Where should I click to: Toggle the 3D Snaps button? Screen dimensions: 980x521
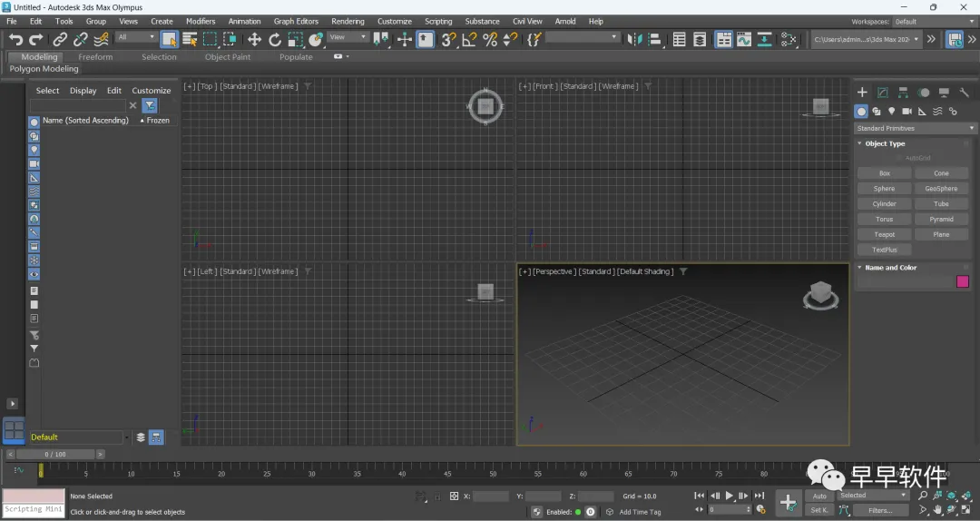pyautogui.click(x=447, y=39)
